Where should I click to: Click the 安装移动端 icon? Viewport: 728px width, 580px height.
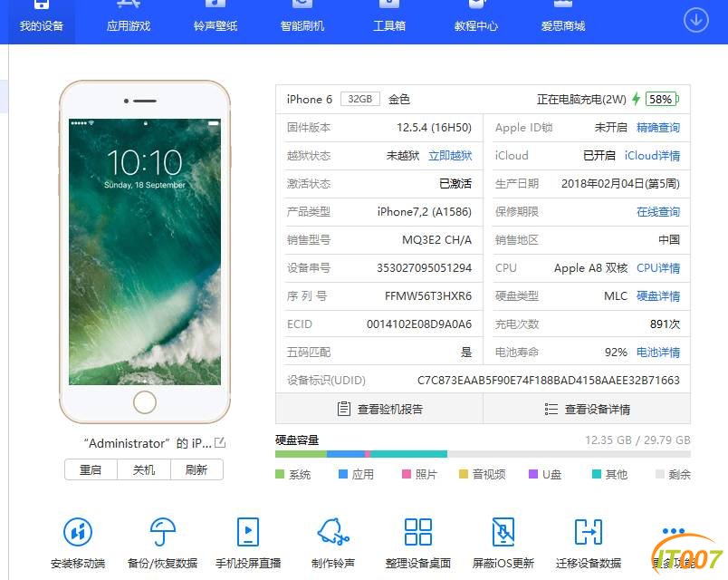[x=78, y=531]
